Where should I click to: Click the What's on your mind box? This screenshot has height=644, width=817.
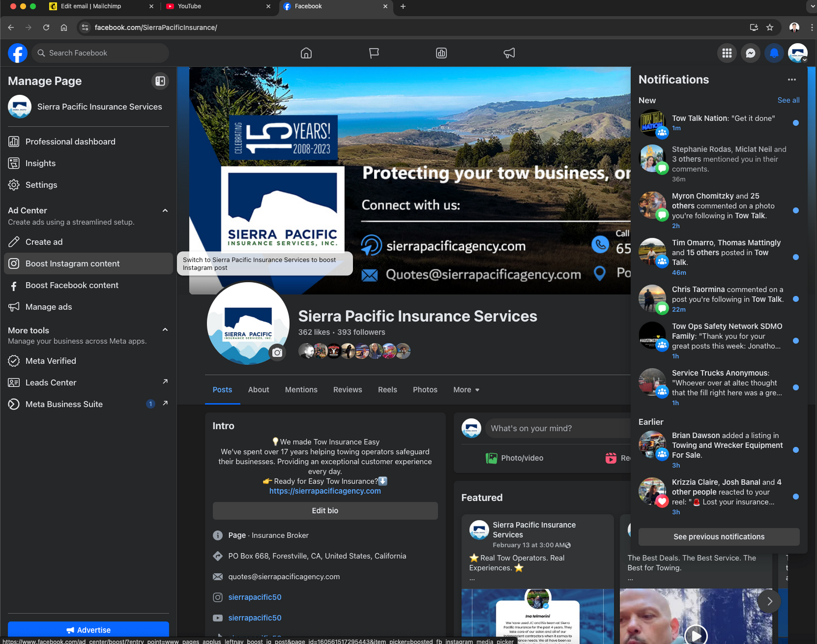tap(558, 428)
